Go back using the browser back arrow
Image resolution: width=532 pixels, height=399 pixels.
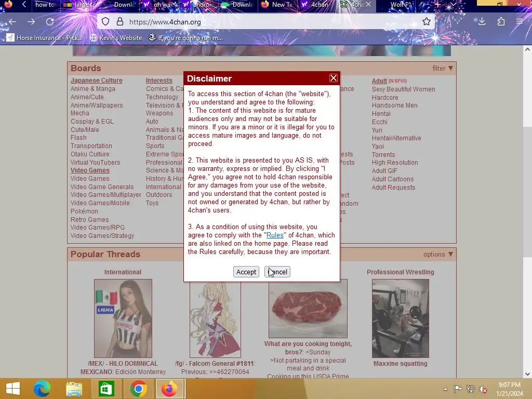click(12, 22)
